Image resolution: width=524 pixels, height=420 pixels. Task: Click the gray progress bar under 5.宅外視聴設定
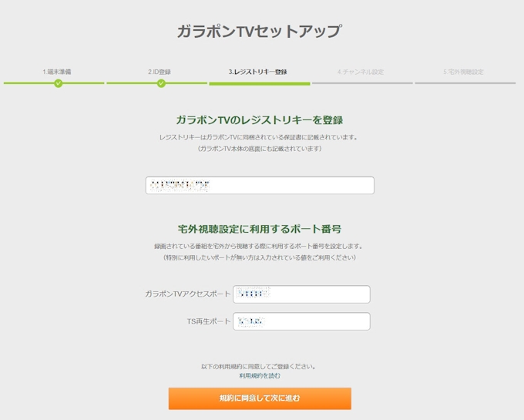coord(465,82)
